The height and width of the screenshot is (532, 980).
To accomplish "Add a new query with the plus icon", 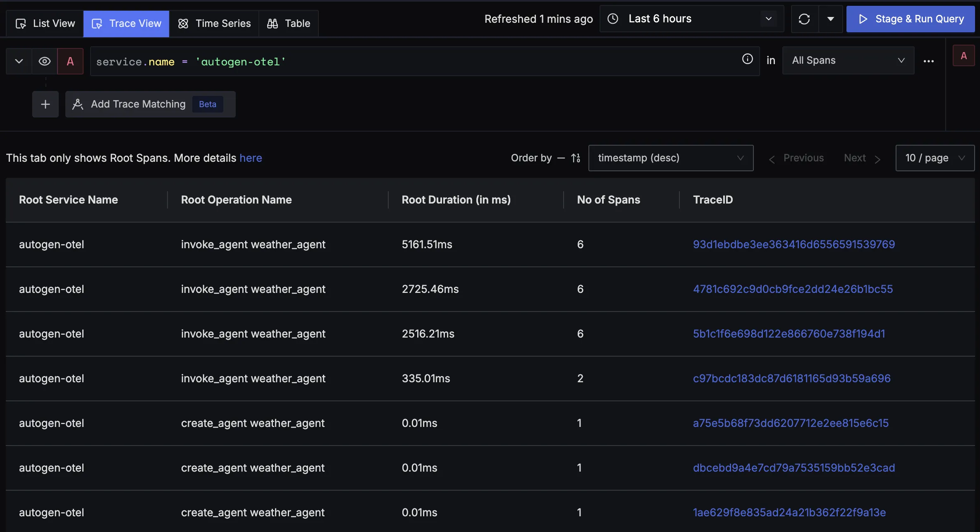I will 45,104.
